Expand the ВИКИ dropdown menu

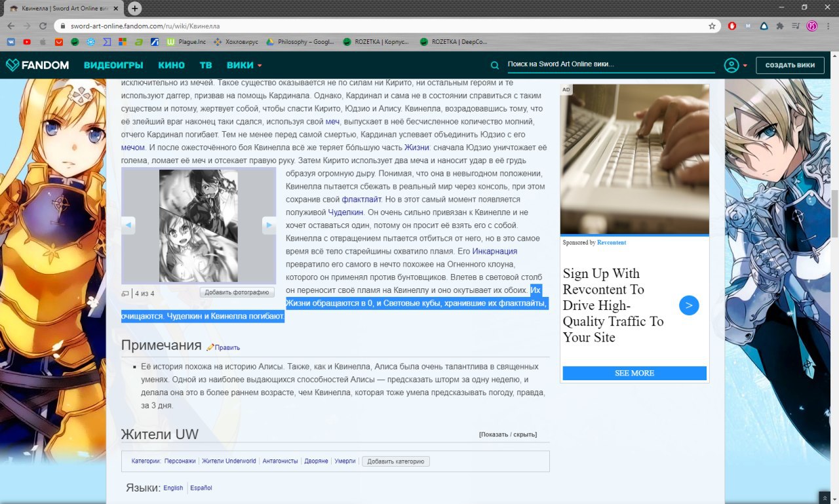click(x=244, y=66)
